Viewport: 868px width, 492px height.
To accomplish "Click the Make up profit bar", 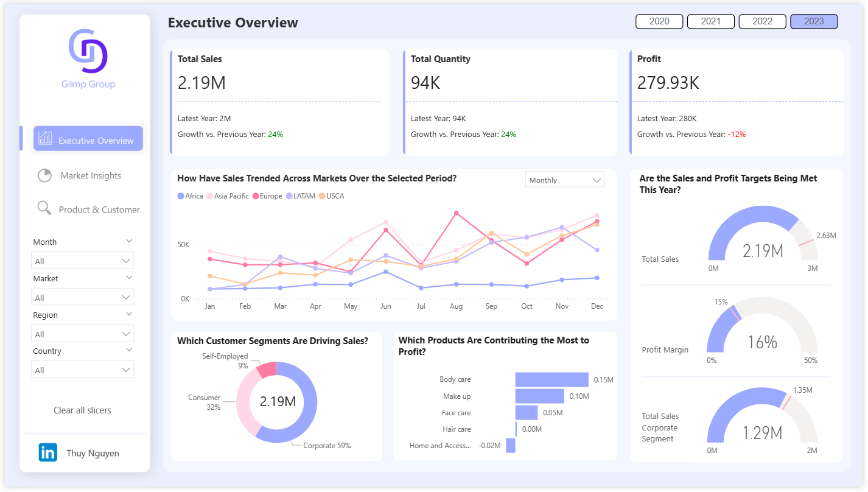I will 540,396.
